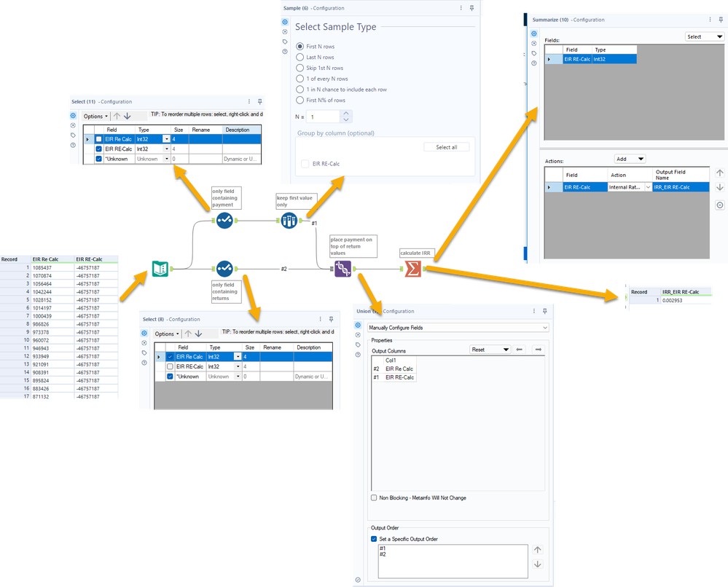The image size is (728, 587).
Task: Remove the action with the minus icon in Summarize
Action: [x=720, y=205]
